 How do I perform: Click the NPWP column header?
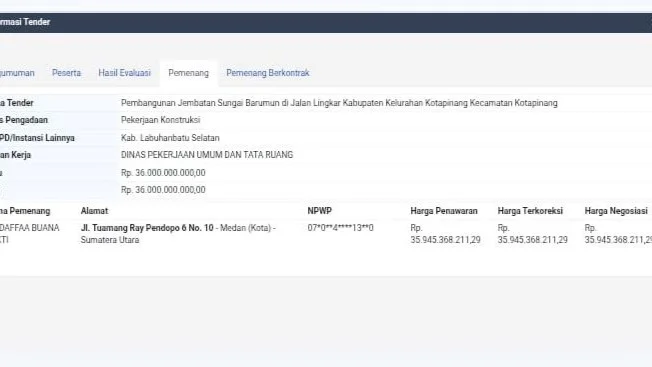tap(319, 211)
